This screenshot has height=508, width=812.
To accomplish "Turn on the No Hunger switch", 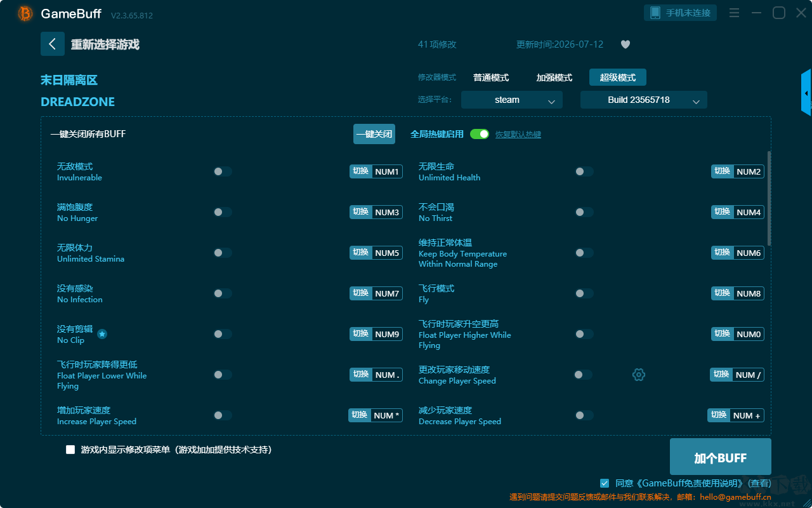I will pyautogui.click(x=223, y=212).
